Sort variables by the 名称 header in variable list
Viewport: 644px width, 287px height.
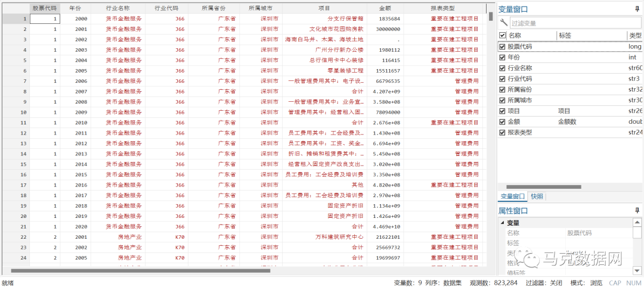click(531, 36)
